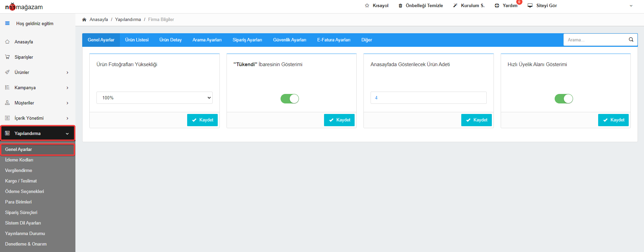This screenshot has width=644, height=252.
Task: Open the Güvenlik Ayarları tab
Action: click(x=289, y=40)
